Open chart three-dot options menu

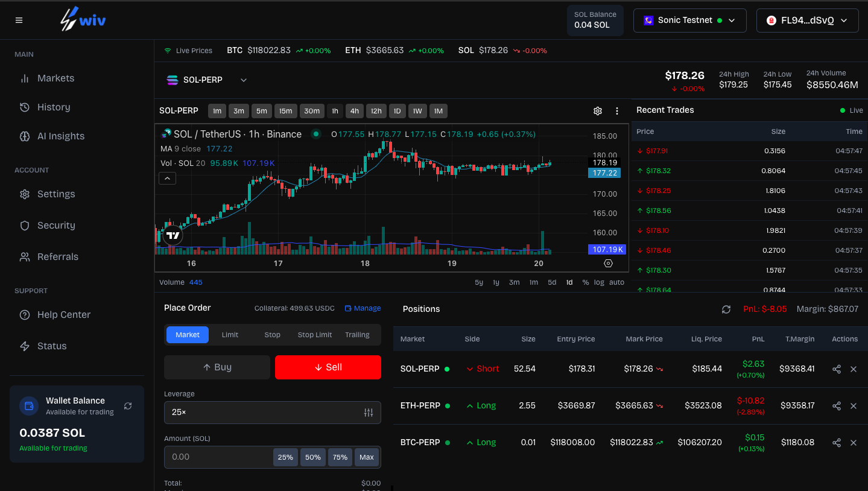pos(616,111)
